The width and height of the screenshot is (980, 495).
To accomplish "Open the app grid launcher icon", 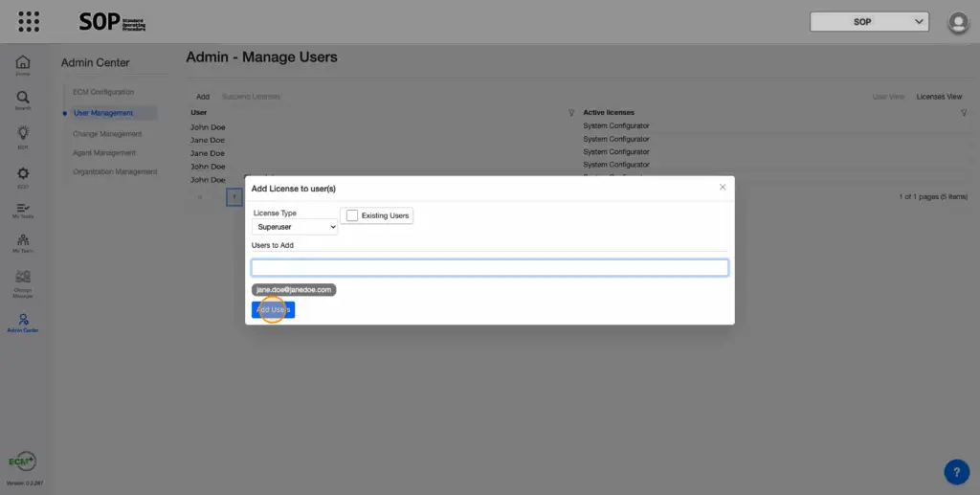I will 29,21.
